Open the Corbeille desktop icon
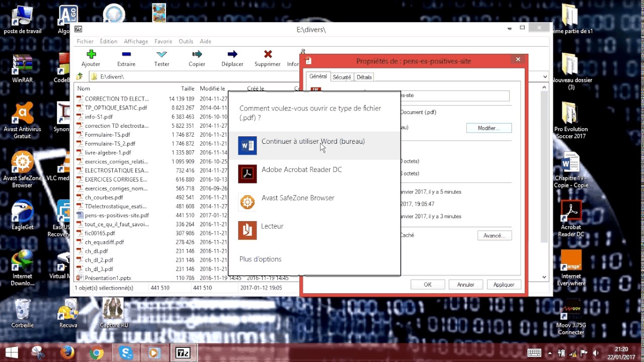The height and width of the screenshot is (362, 644). pos(23,313)
